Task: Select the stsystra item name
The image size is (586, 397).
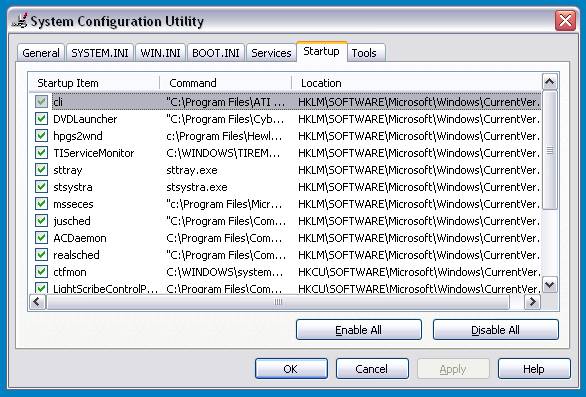Action: point(73,187)
